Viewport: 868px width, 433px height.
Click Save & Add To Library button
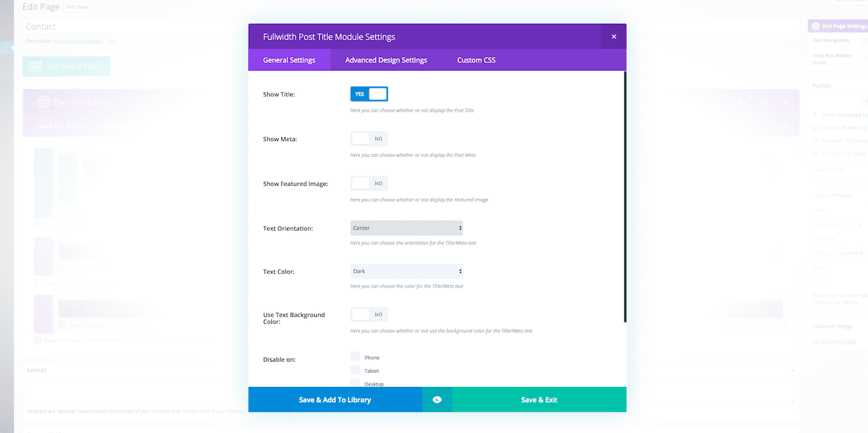pyautogui.click(x=335, y=400)
